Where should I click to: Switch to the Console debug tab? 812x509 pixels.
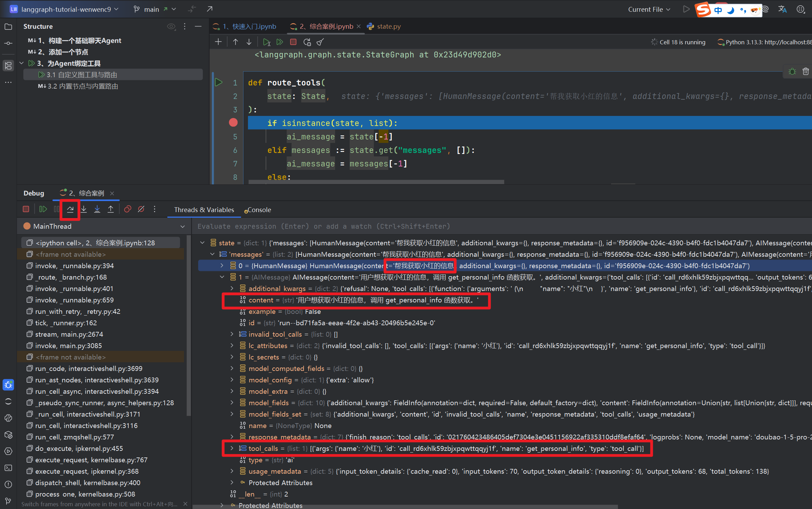pyautogui.click(x=258, y=210)
